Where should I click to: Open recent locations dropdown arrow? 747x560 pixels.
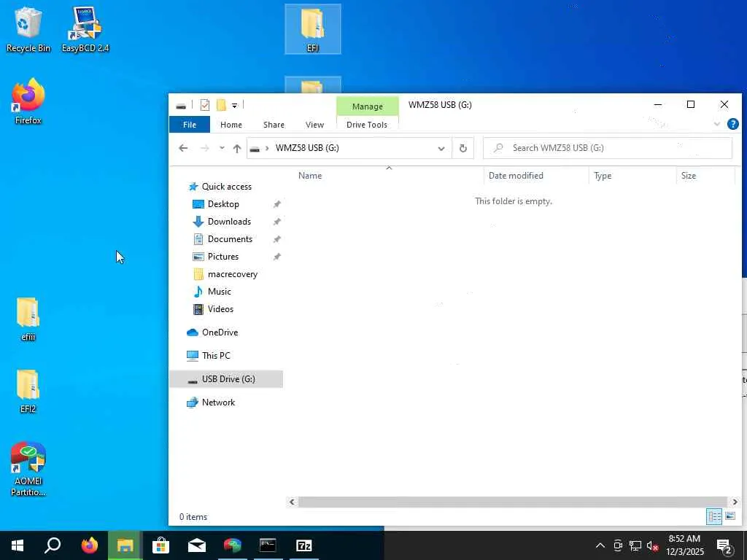coord(222,148)
